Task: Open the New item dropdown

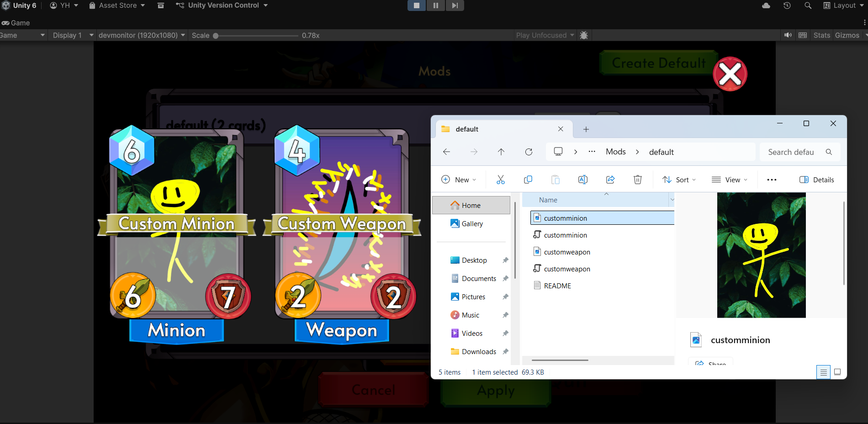Action: [x=459, y=180]
